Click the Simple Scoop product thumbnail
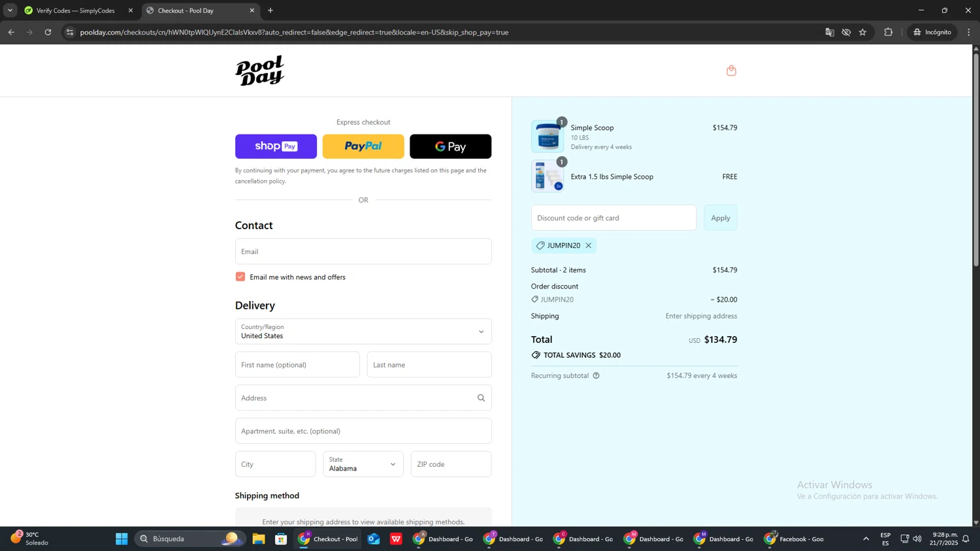Screen dimensions: 980x551 click(x=547, y=136)
